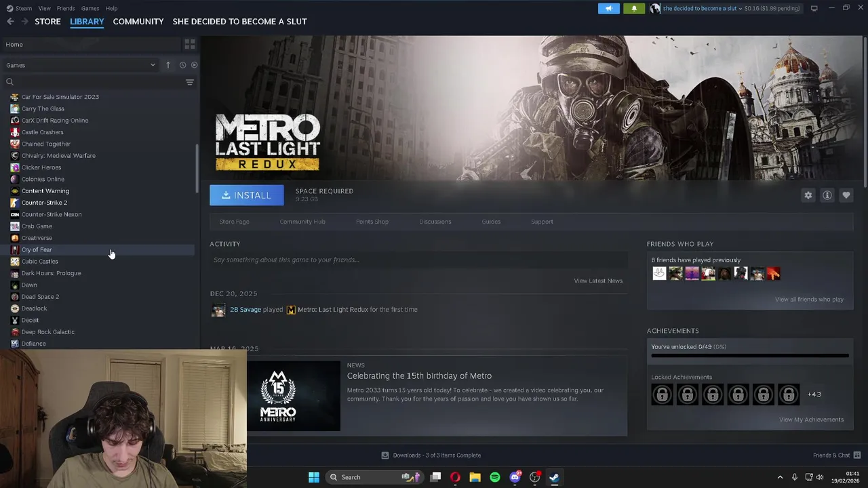
Task: Open the announcements megaphone button
Action: click(609, 8)
